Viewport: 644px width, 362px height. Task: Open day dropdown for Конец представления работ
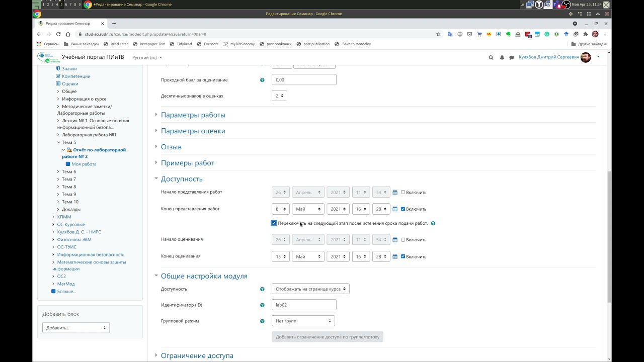pyautogui.click(x=281, y=209)
